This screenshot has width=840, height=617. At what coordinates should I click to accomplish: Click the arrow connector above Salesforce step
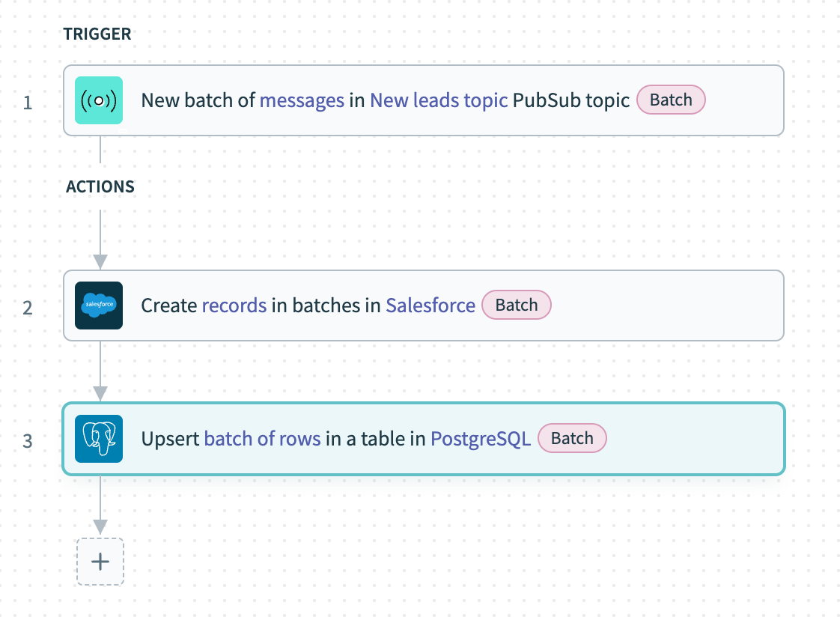pyautogui.click(x=100, y=240)
